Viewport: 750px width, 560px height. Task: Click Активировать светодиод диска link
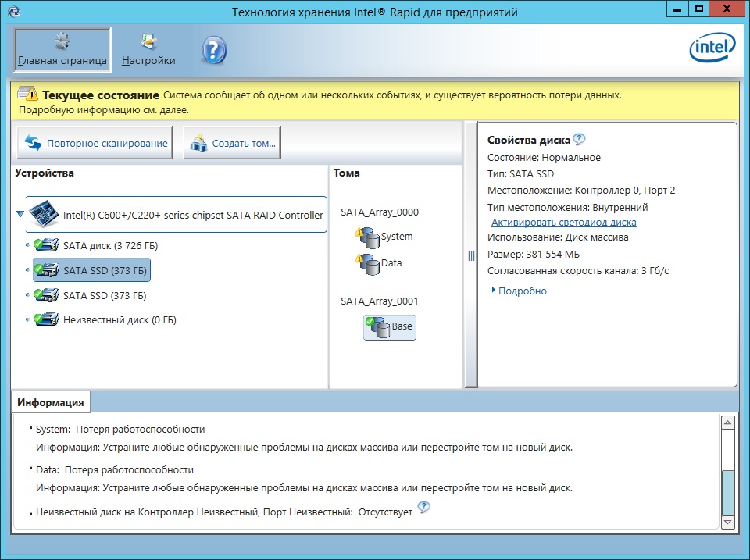[563, 223]
